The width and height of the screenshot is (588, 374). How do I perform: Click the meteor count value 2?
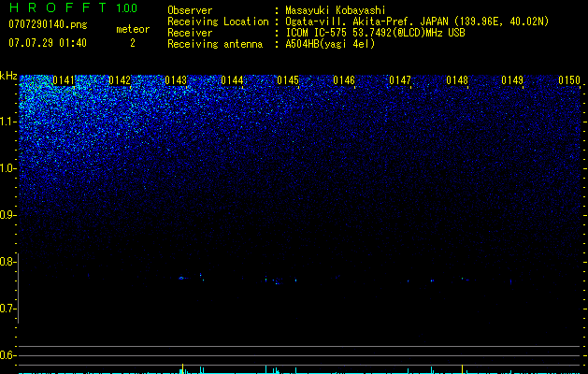pos(133,43)
